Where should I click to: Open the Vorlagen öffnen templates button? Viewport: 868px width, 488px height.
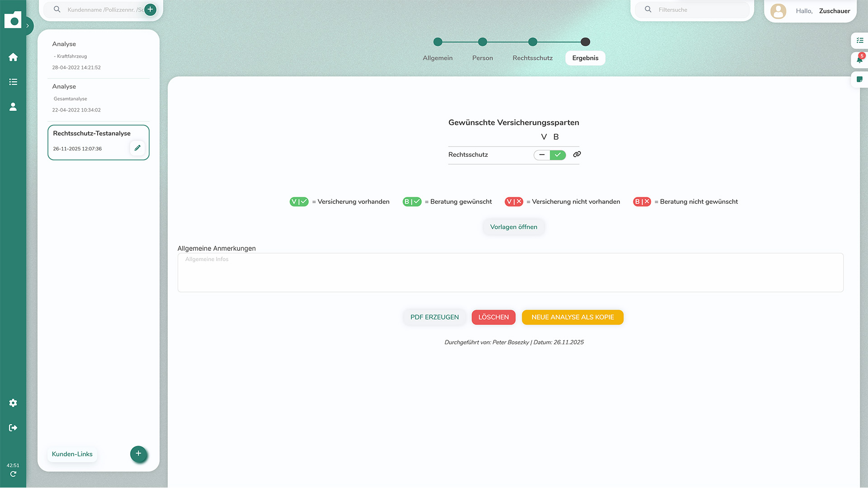(x=514, y=227)
